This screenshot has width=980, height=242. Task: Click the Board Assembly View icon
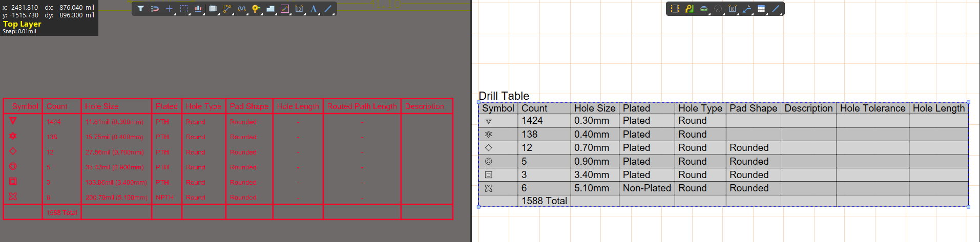pos(675,9)
